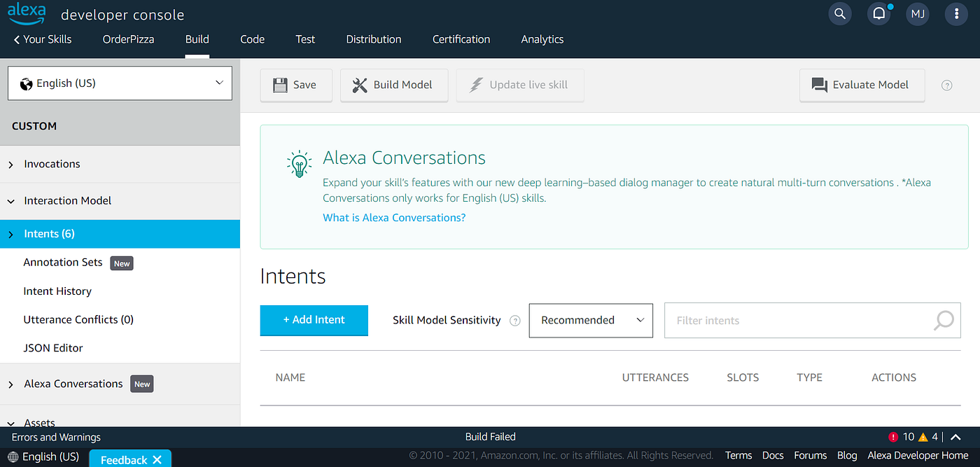
Task: Click the SLOTS column header
Action: coord(743,377)
